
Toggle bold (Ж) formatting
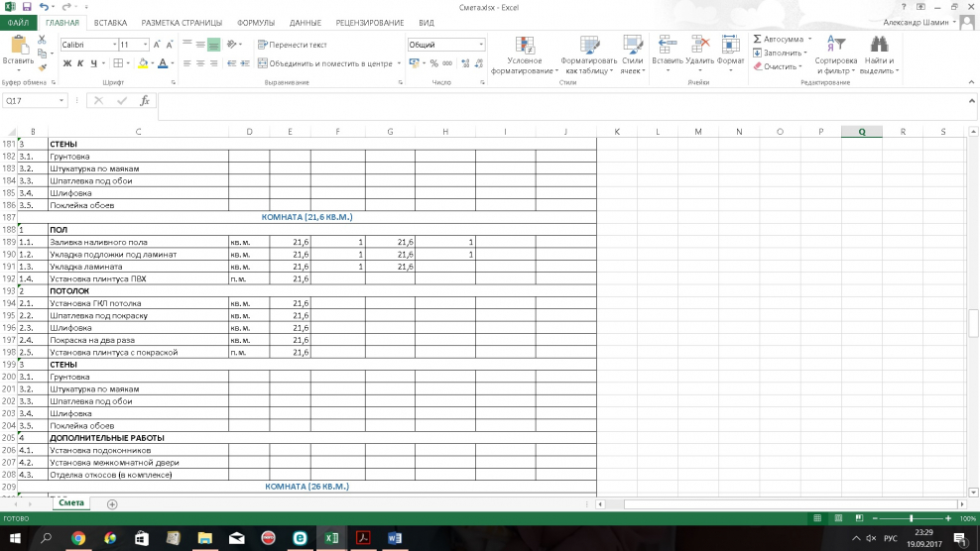pyautogui.click(x=67, y=63)
